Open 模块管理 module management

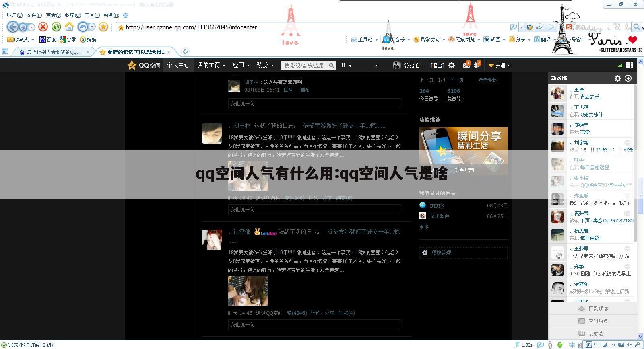tap(463, 253)
